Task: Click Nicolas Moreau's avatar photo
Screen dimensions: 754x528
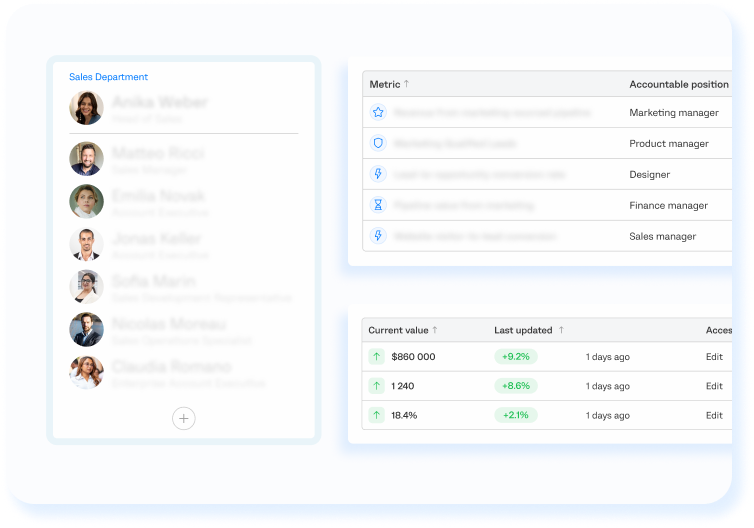Action: tap(87, 329)
